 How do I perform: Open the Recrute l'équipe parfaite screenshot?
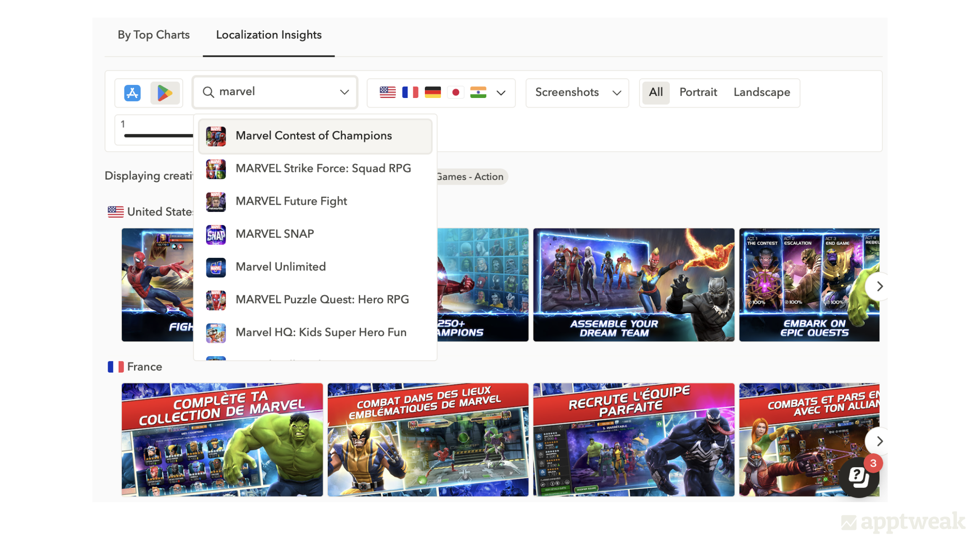(634, 440)
